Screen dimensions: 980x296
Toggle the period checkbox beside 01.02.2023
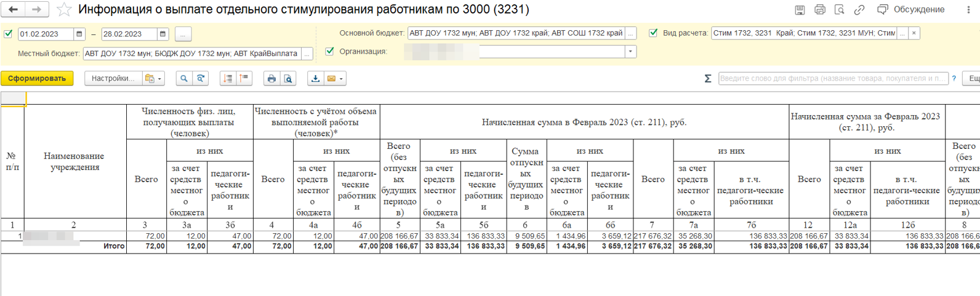point(8,34)
